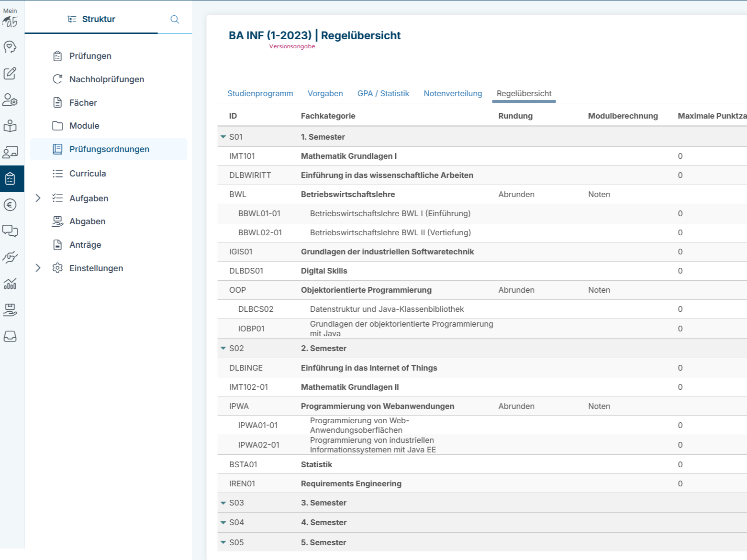Collapse the S02 2. Semester group
The height and width of the screenshot is (560, 747).
click(x=223, y=348)
